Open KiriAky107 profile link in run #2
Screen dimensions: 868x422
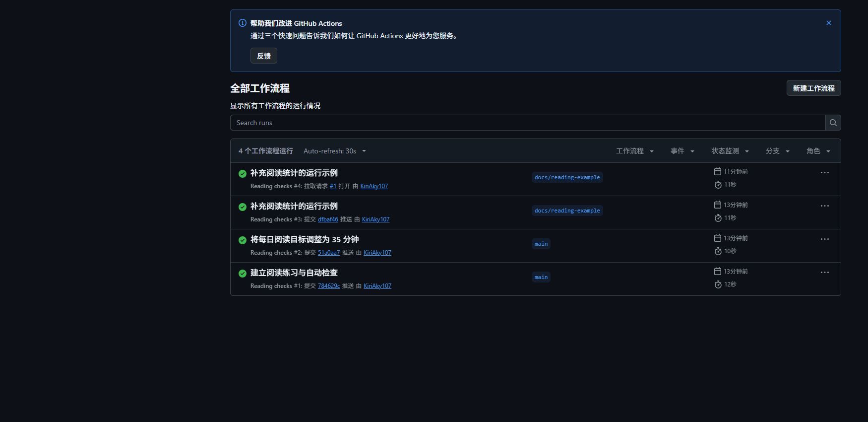pos(377,253)
